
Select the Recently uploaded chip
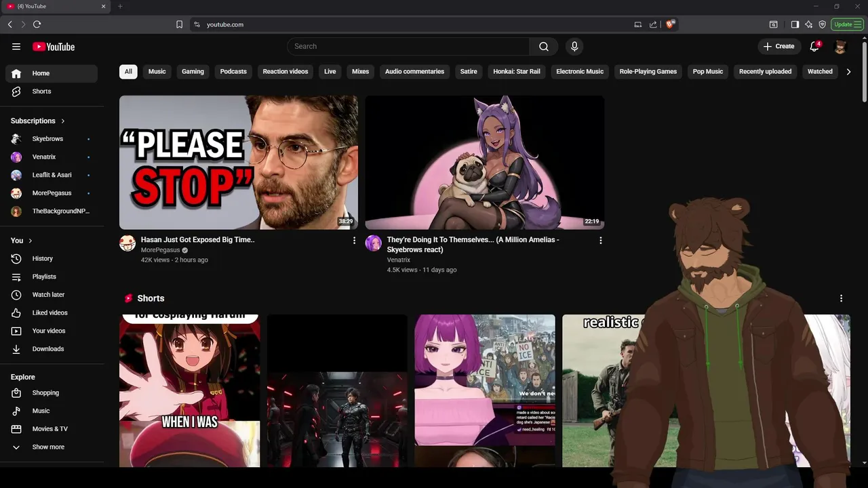pos(765,72)
